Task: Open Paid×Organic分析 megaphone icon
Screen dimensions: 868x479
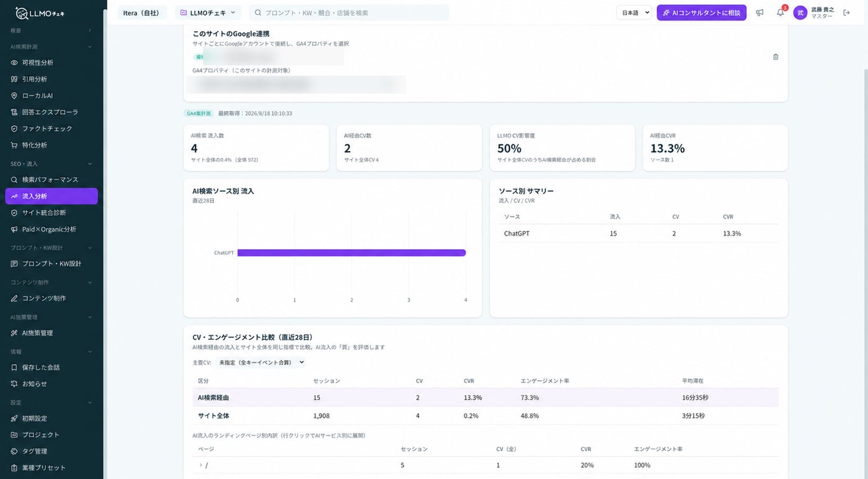Action: tap(14, 229)
